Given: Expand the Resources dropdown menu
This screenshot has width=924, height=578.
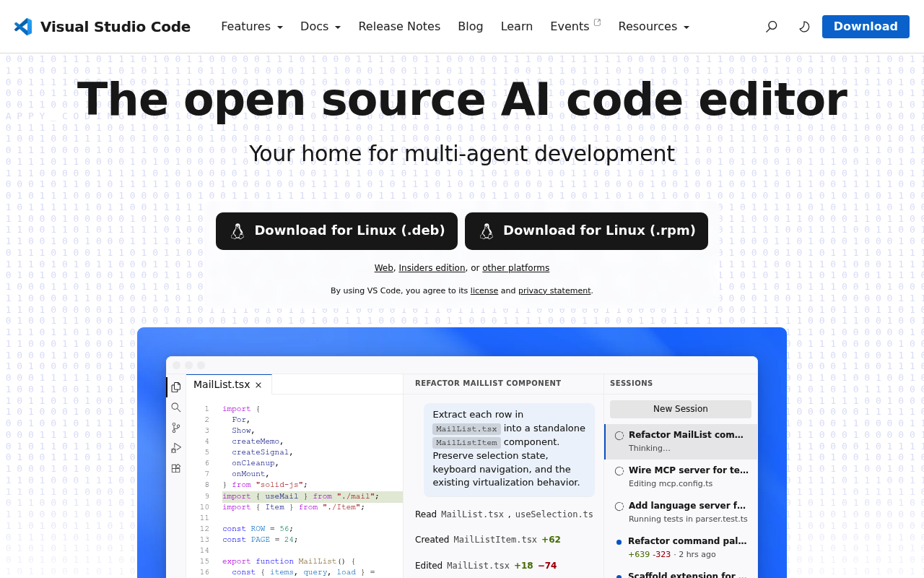Looking at the screenshot, I should click(x=654, y=27).
